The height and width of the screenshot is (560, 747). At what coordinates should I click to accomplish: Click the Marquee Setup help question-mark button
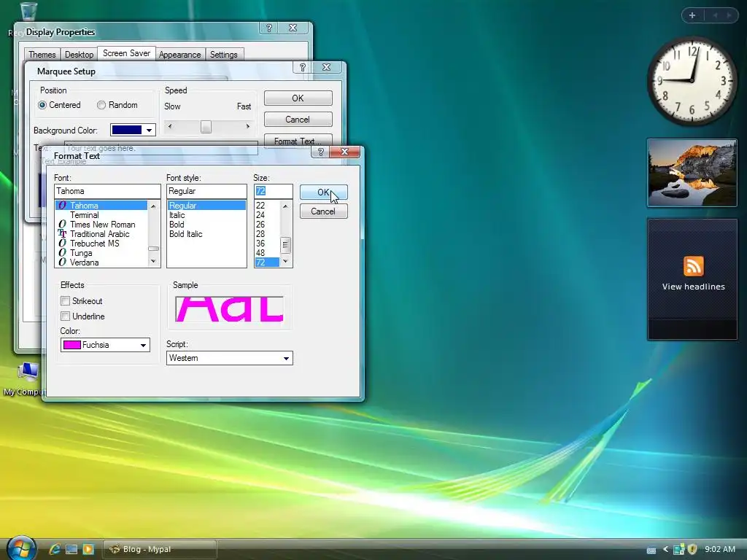pyautogui.click(x=303, y=68)
